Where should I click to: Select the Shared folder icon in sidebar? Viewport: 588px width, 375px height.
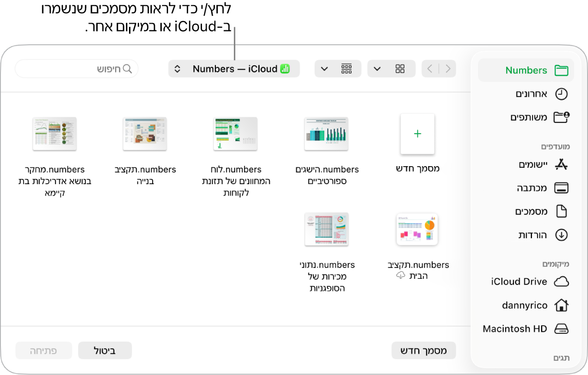coord(561,117)
